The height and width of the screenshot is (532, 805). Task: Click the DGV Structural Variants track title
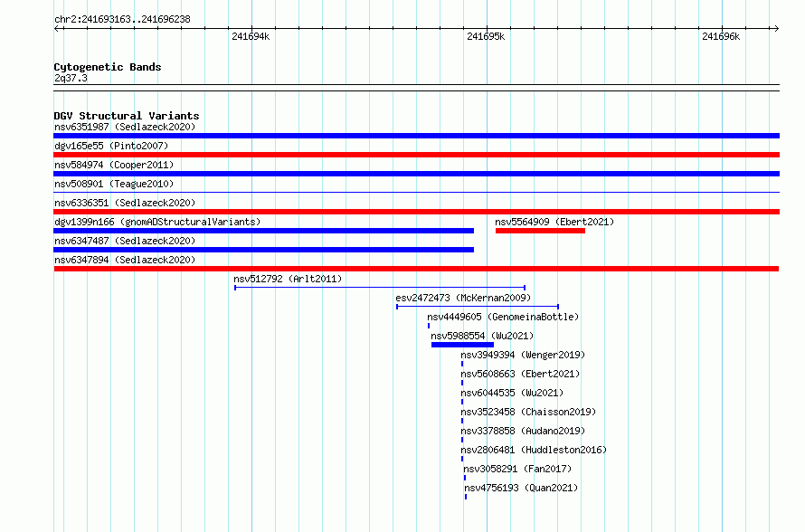click(127, 116)
